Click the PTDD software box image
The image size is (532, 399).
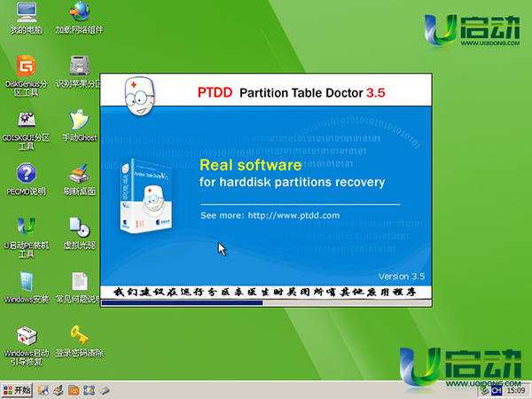point(146,196)
